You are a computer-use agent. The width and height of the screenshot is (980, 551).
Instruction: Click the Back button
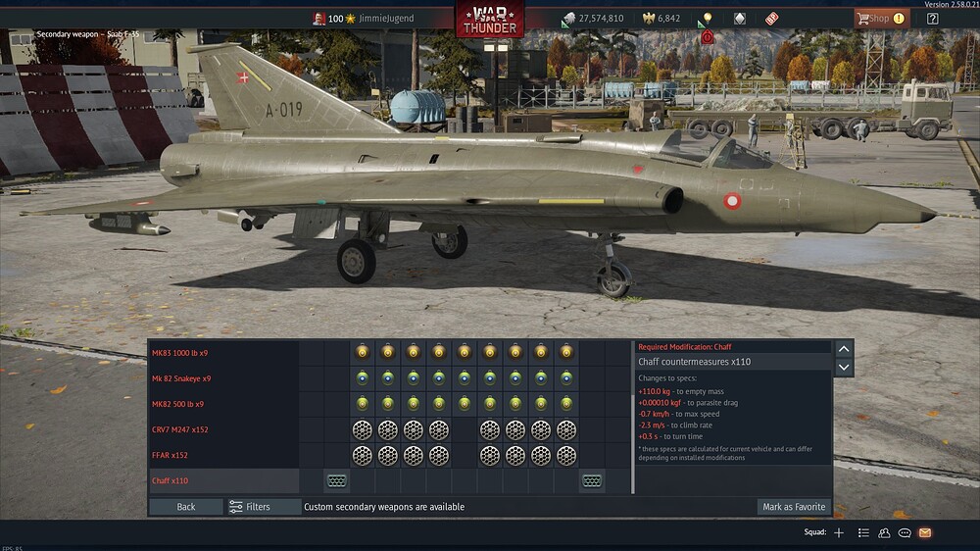coord(185,507)
